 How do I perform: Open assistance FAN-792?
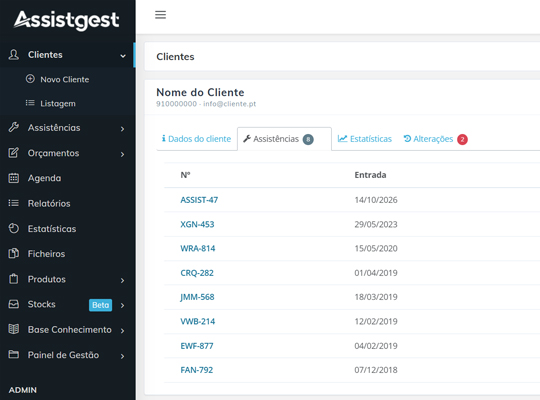click(197, 370)
